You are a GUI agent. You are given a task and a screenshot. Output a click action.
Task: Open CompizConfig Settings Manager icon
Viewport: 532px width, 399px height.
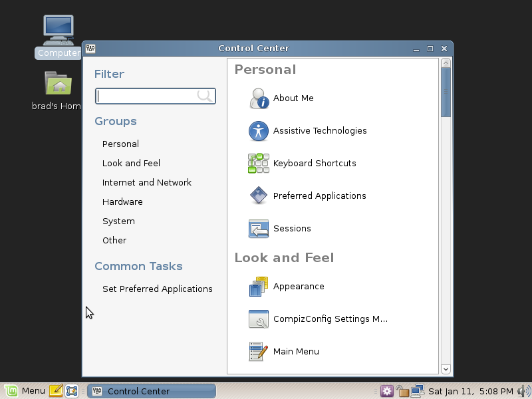pos(259,319)
